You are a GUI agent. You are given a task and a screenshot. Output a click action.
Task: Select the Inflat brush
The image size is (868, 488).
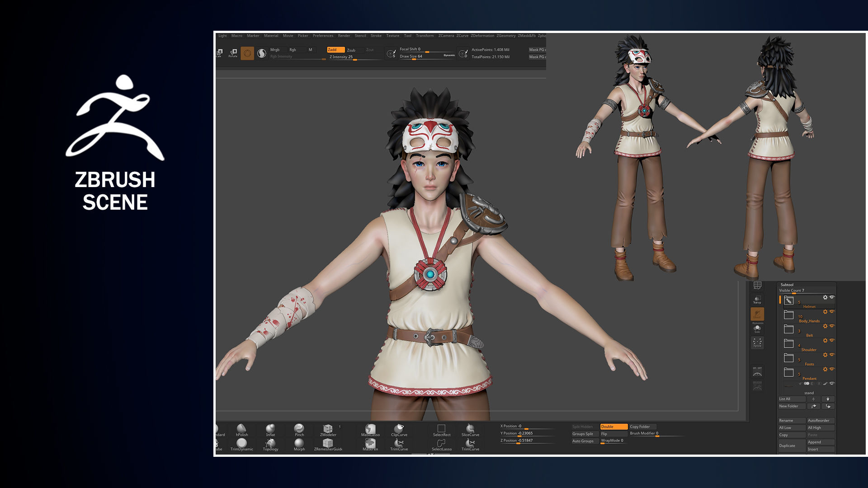[x=270, y=430]
